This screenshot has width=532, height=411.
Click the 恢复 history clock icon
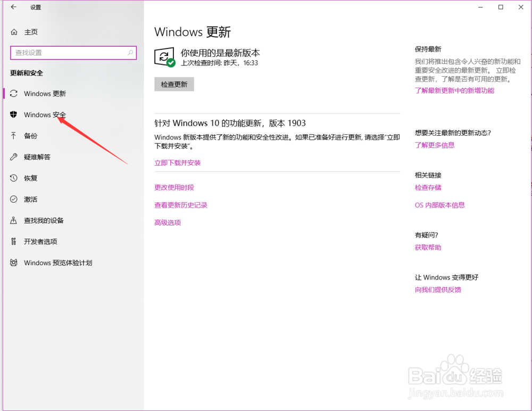(x=14, y=178)
